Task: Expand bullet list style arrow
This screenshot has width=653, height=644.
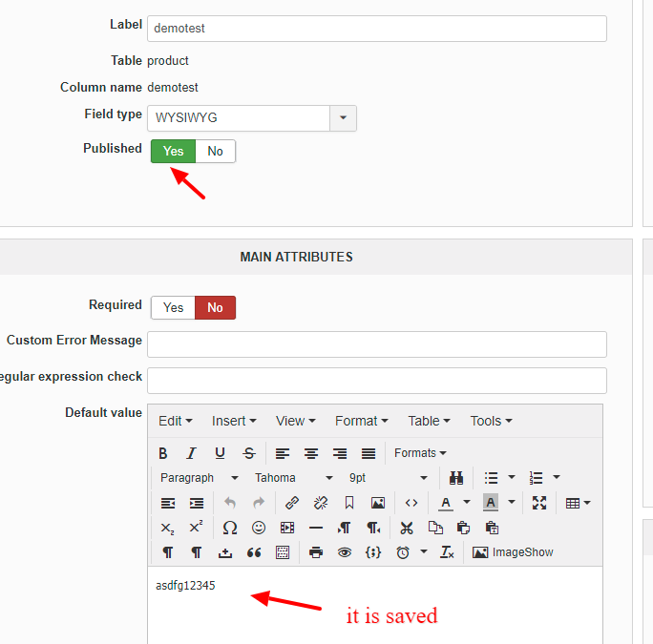Action: click(x=512, y=478)
